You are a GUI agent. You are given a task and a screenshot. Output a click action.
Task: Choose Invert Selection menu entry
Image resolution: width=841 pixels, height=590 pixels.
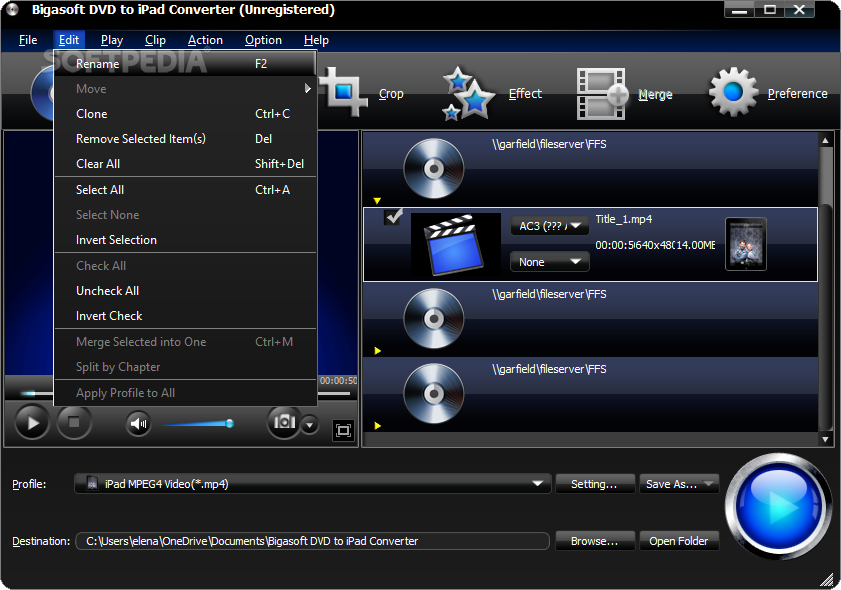[x=186, y=240]
